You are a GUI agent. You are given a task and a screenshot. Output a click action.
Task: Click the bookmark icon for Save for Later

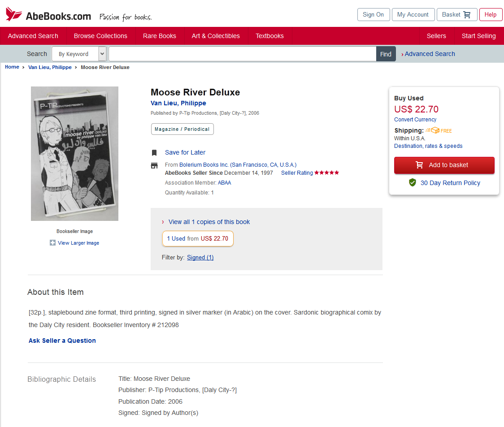(x=154, y=153)
